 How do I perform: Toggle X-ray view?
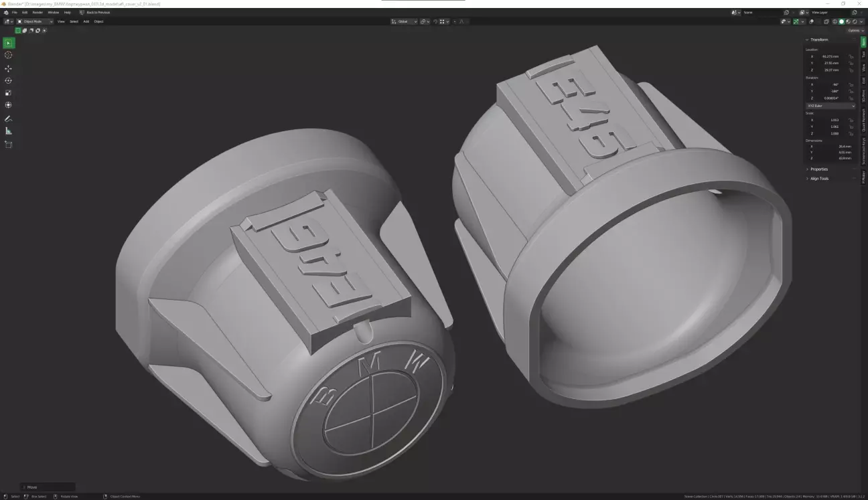click(x=826, y=21)
